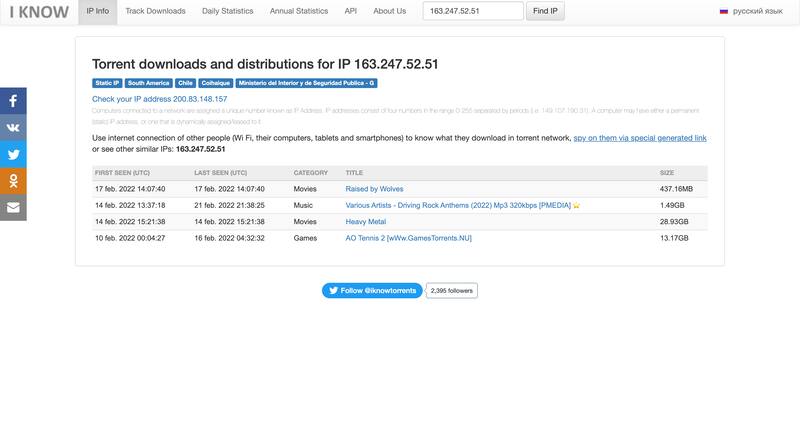The width and height of the screenshot is (800, 440).
Task: Click the Follow @iknowtorrents button
Action: 372,290
